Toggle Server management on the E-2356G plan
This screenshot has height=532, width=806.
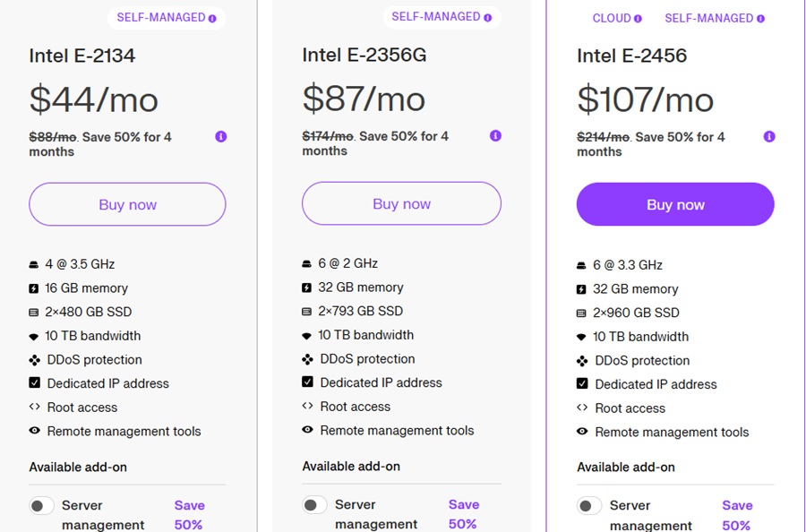click(314, 505)
